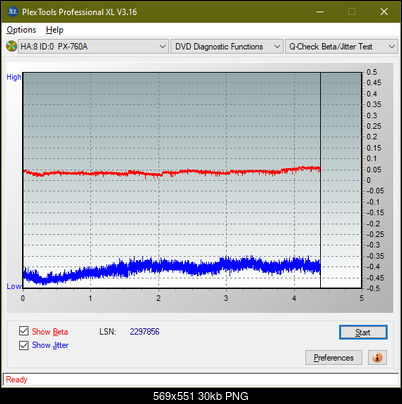Click the Ready status bar text

tap(16, 380)
